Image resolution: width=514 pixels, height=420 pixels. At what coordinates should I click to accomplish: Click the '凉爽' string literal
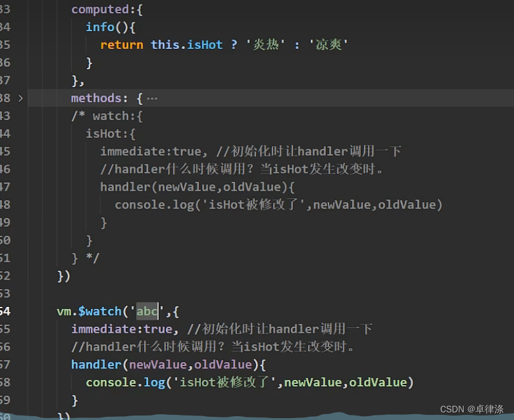[328, 44]
